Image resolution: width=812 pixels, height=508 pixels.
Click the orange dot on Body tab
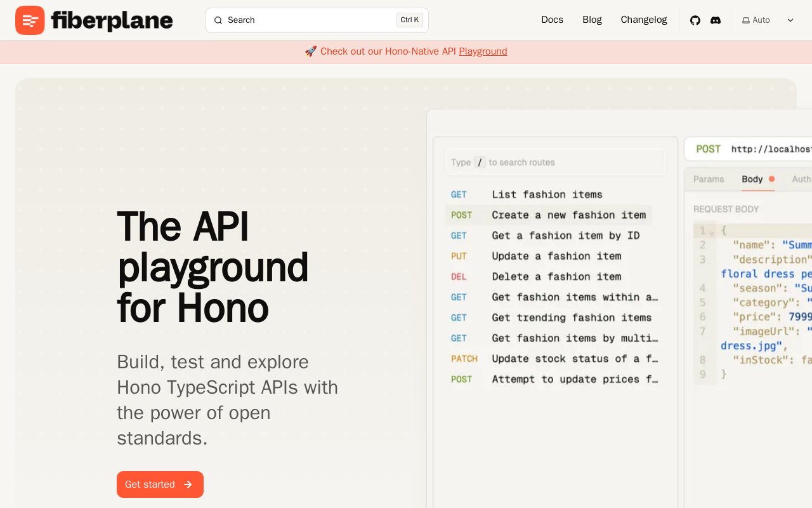click(771, 179)
